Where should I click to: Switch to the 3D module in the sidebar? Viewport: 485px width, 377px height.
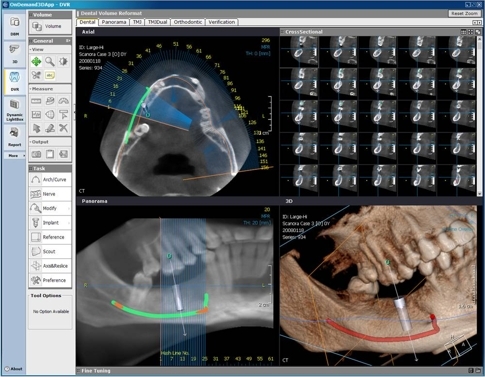click(15, 53)
